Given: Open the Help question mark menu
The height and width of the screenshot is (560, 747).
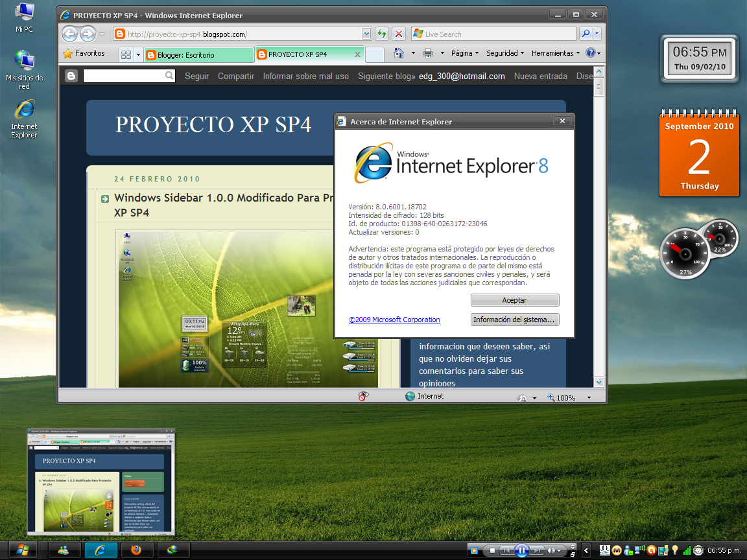Looking at the screenshot, I should click(593, 53).
